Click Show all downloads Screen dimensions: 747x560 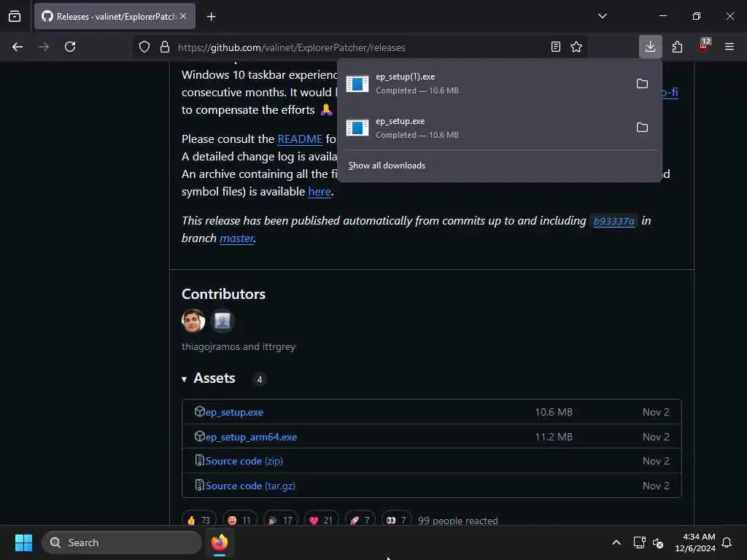click(387, 166)
